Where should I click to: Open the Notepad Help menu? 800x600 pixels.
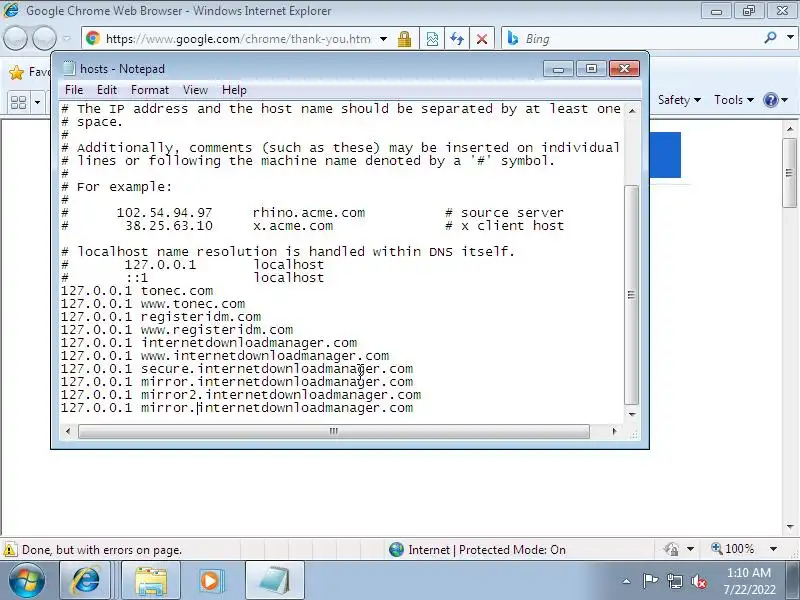(x=234, y=90)
